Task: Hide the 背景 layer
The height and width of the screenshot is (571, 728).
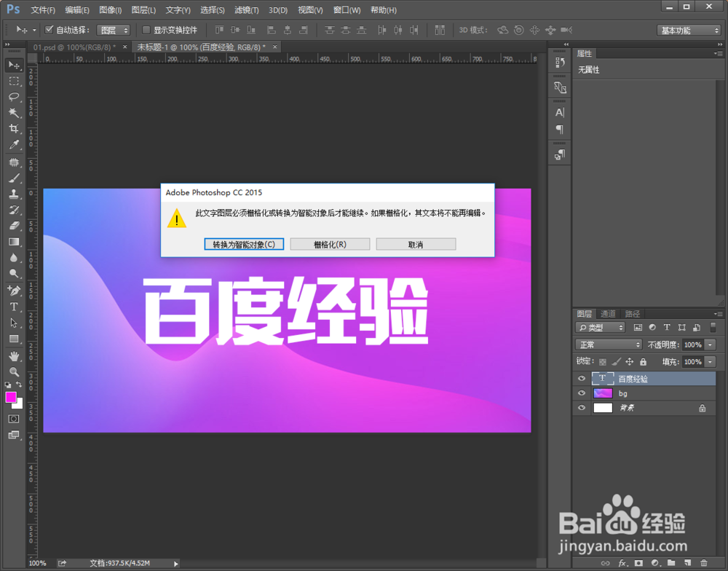Action: (x=581, y=408)
